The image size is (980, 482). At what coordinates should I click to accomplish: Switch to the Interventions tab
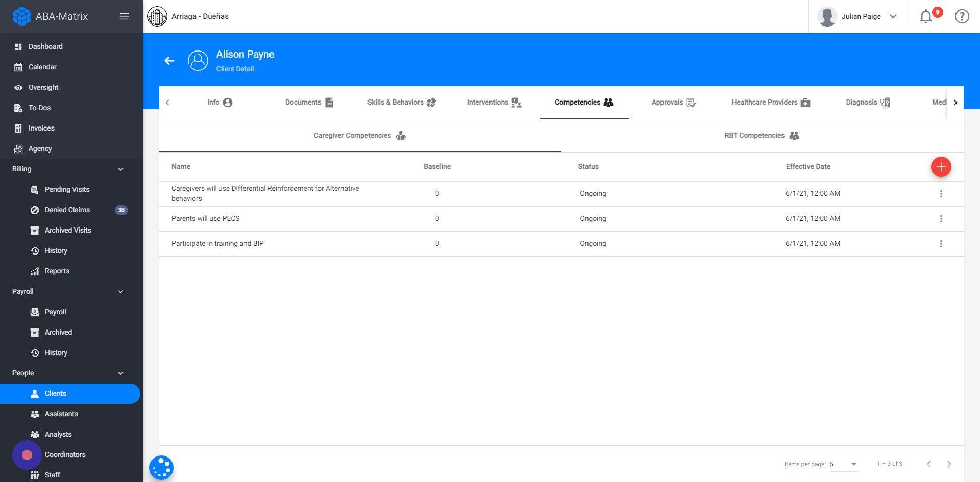pos(494,103)
